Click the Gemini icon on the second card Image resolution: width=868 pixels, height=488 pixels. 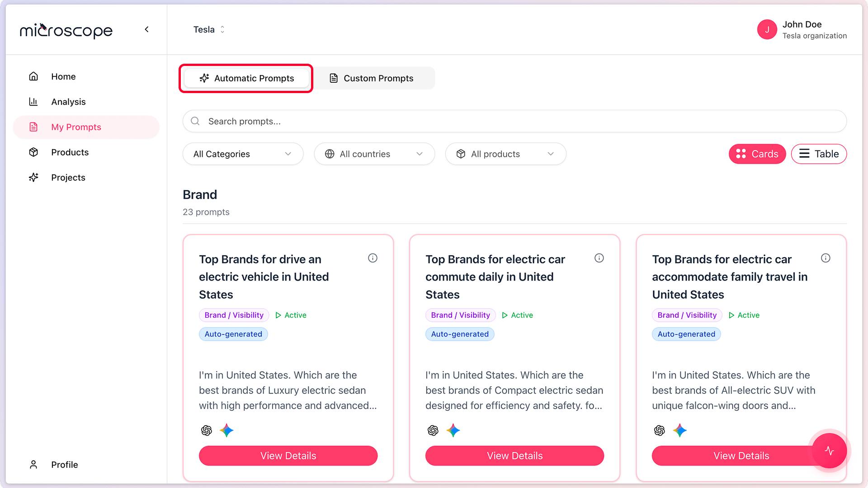(x=453, y=431)
